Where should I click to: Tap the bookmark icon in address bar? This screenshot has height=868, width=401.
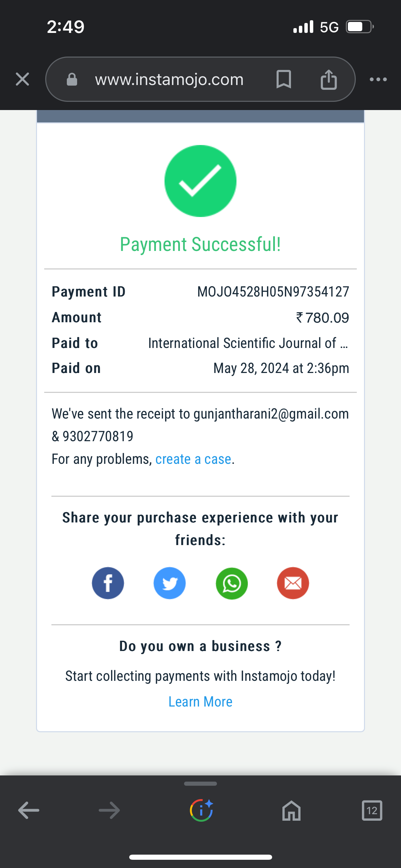[x=284, y=80]
